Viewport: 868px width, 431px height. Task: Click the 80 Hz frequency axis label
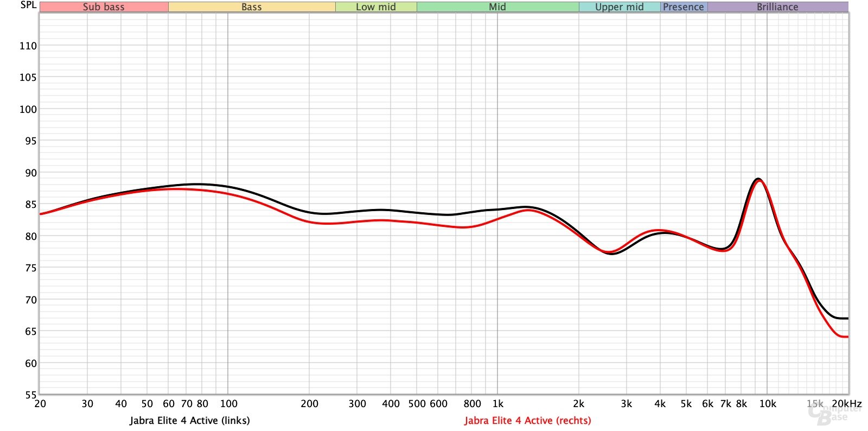tap(202, 403)
